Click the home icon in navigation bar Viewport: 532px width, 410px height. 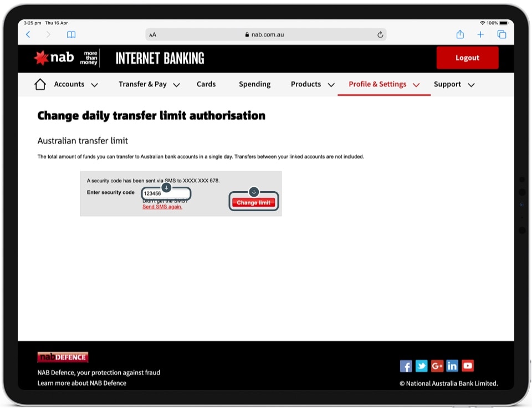(40, 84)
